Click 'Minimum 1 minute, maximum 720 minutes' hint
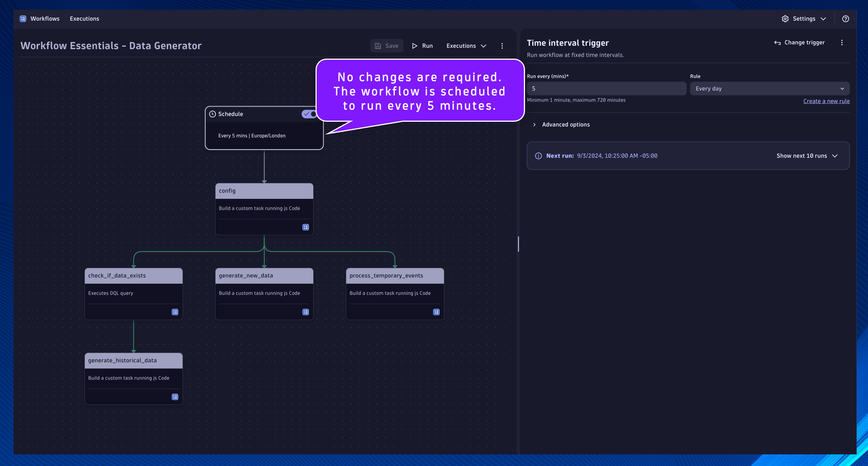 (x=576, y=100)
